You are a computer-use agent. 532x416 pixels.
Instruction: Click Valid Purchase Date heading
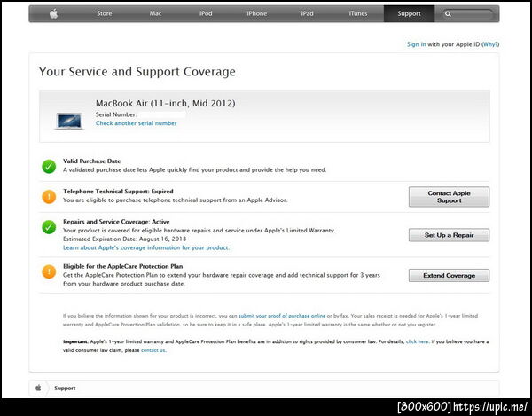pos(91,161)
